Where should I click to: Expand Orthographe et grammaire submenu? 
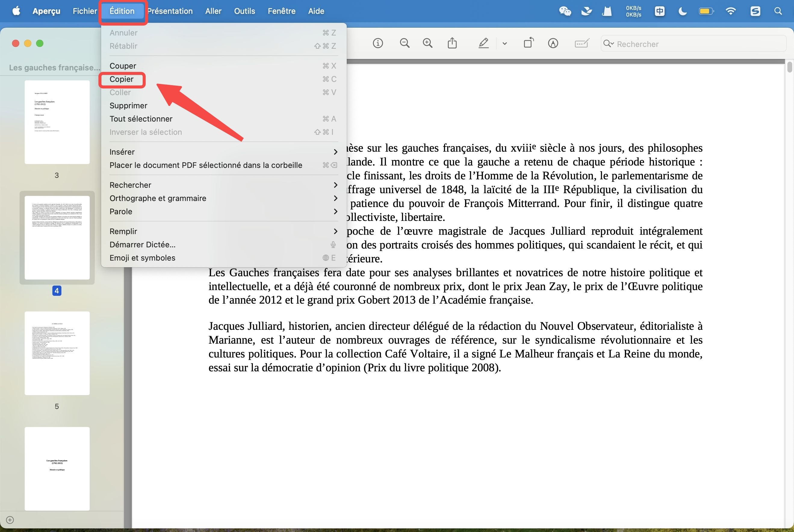[224, 198]
